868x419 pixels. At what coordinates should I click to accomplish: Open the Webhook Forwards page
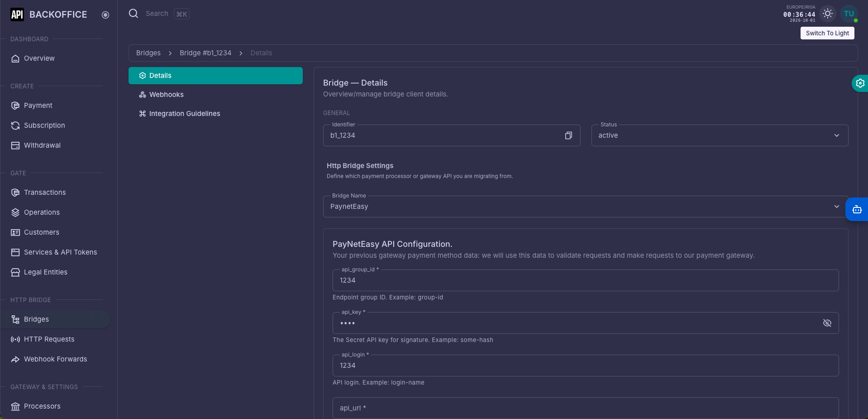[55, 359]
